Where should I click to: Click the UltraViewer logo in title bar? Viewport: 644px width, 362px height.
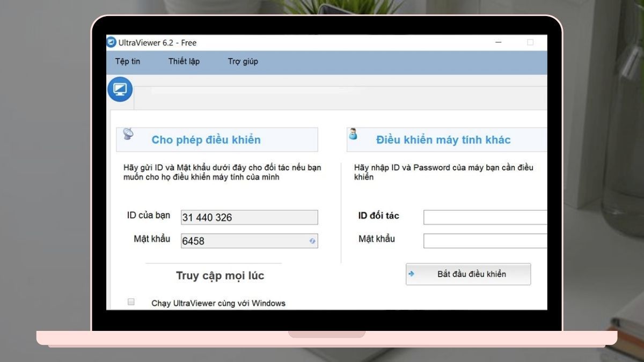(x=112, y=42)
